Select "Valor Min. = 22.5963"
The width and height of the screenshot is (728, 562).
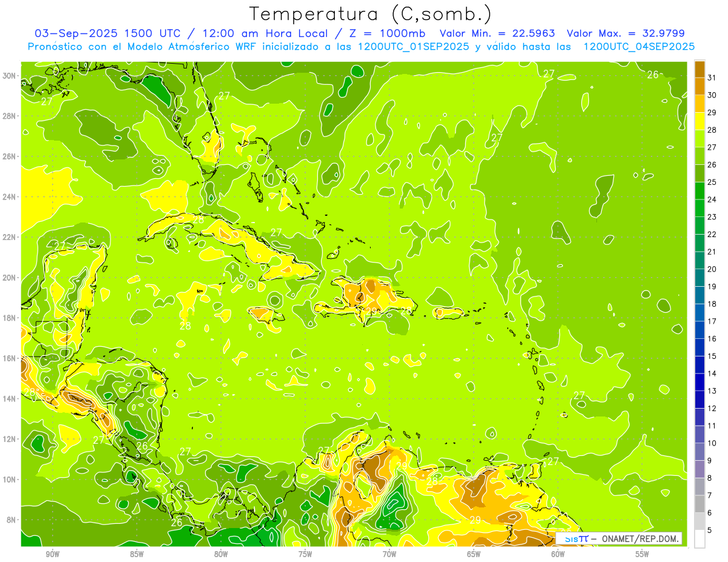pos(497,33)
